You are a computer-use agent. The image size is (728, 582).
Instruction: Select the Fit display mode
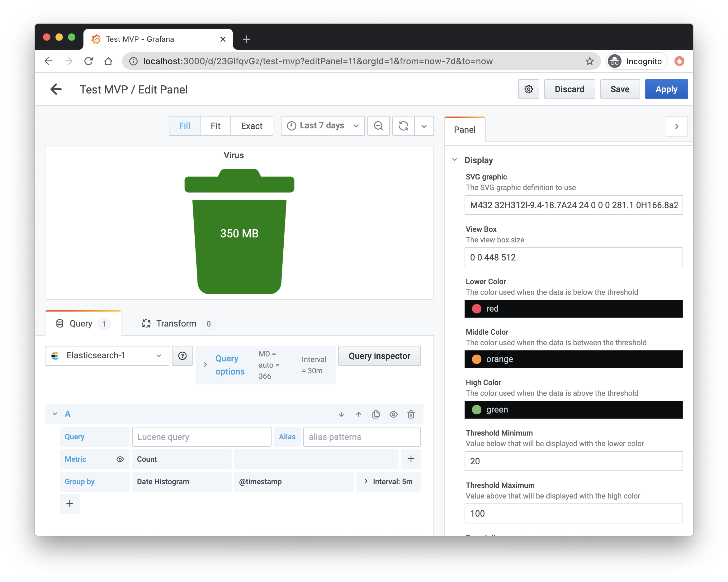click(215, 126)
